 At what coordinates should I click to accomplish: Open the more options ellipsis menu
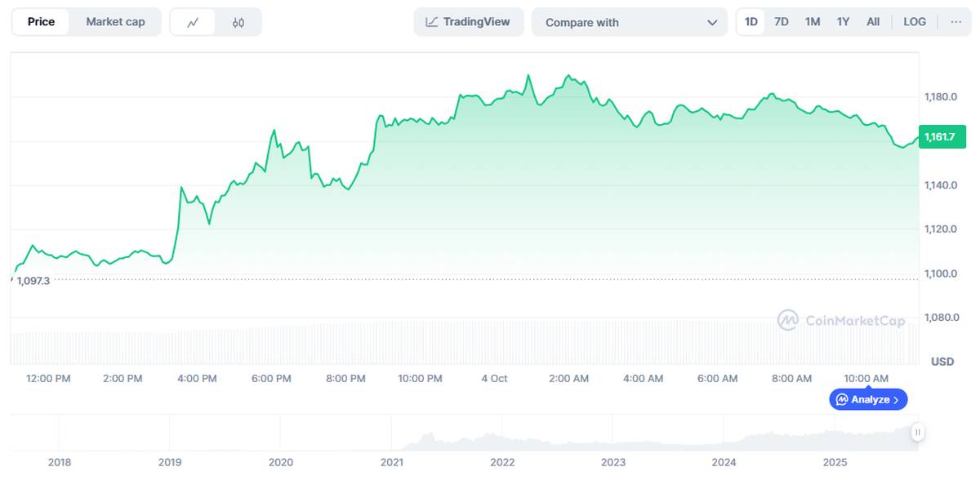tap(955, 22)
